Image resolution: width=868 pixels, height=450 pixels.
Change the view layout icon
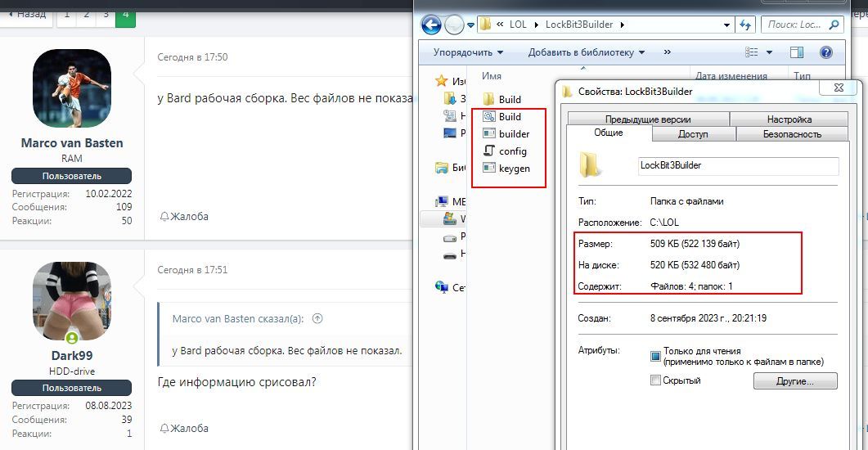click(752, 52)
